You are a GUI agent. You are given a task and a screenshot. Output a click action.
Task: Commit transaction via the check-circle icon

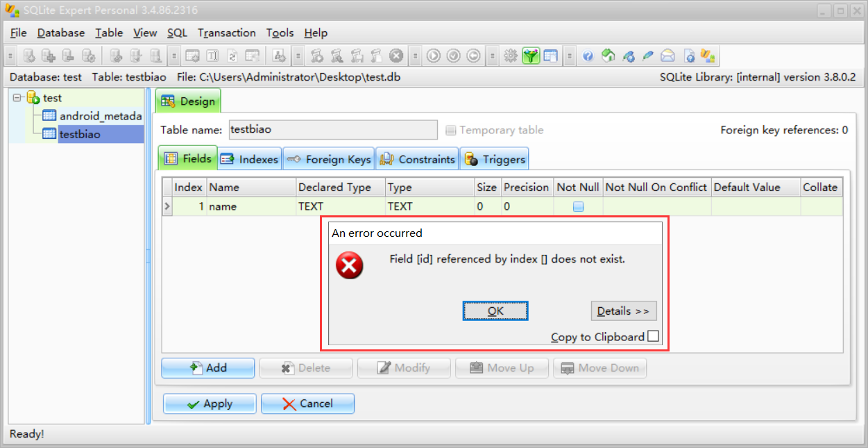(x=452, y=56)
